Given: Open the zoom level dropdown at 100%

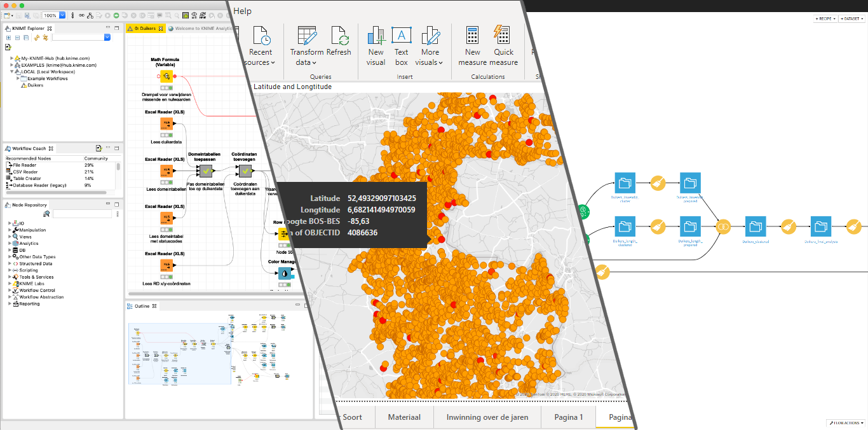Looking at the screenshot, I should (62, 15).
